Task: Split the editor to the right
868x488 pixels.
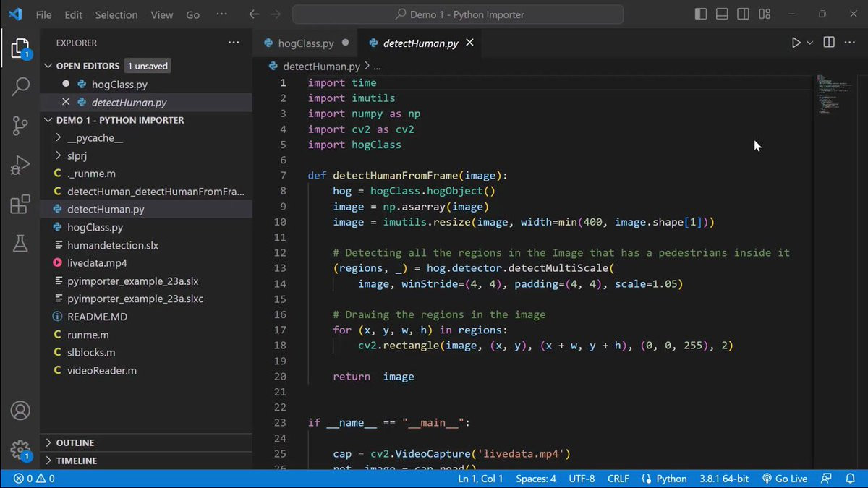Action: pos(829,43)
